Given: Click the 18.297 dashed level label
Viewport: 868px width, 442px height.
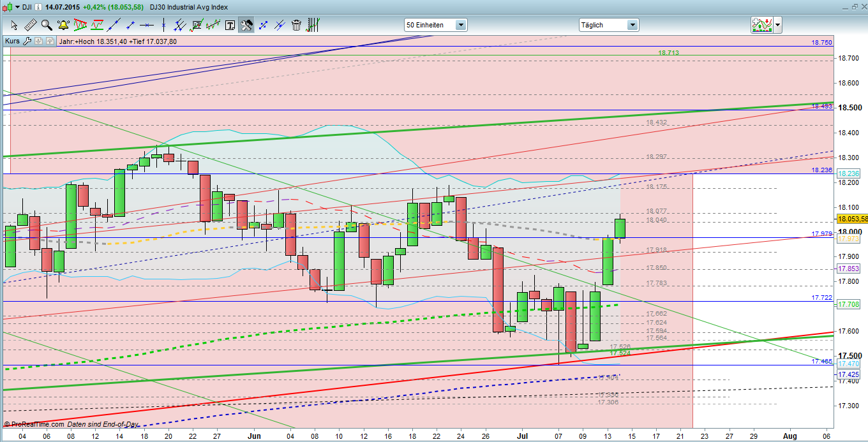Looking at the screenshot, I should (656, 156).
